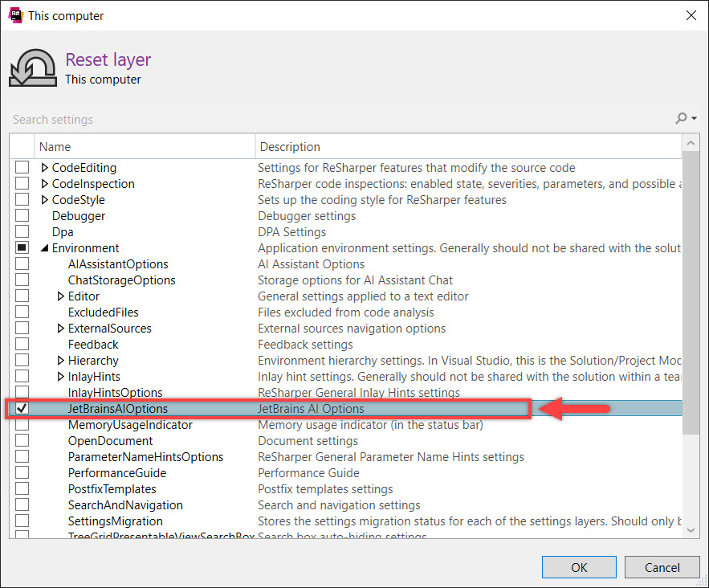Collapse the Environment tree node
This screenshot has width=709, height=588.
(x=44, y=248)
